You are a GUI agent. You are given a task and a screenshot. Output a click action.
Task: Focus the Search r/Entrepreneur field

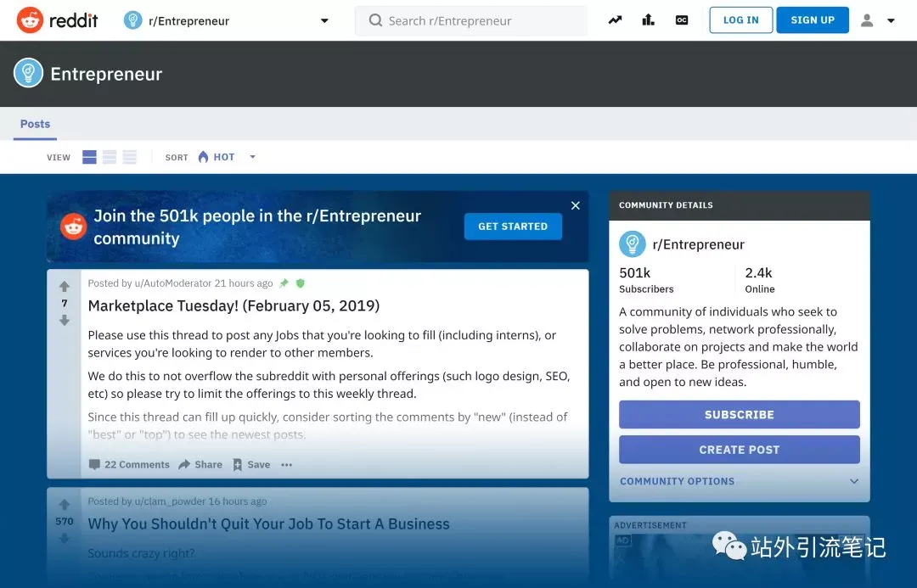pyautogui.click(x=470, y=21)
